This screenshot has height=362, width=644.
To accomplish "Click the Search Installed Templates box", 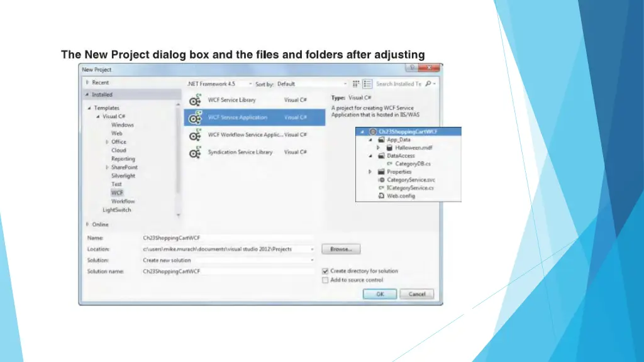I will pos(398,84).
